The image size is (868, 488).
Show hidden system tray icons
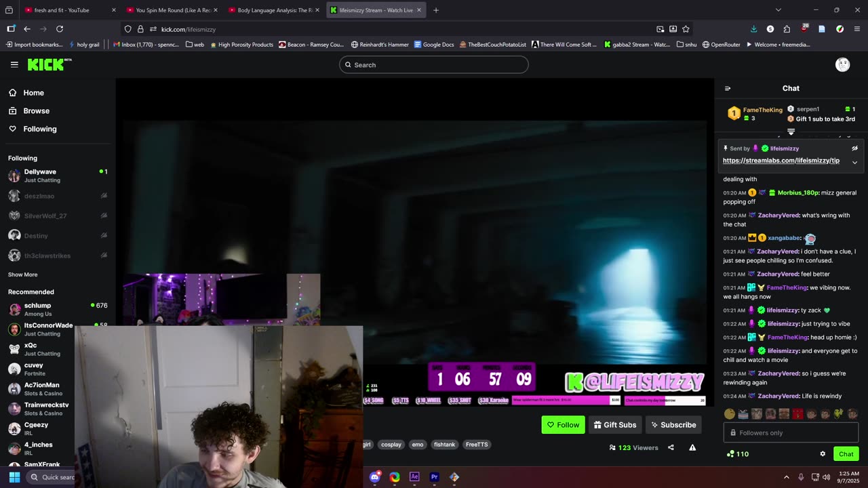click(x=786, y=477)
